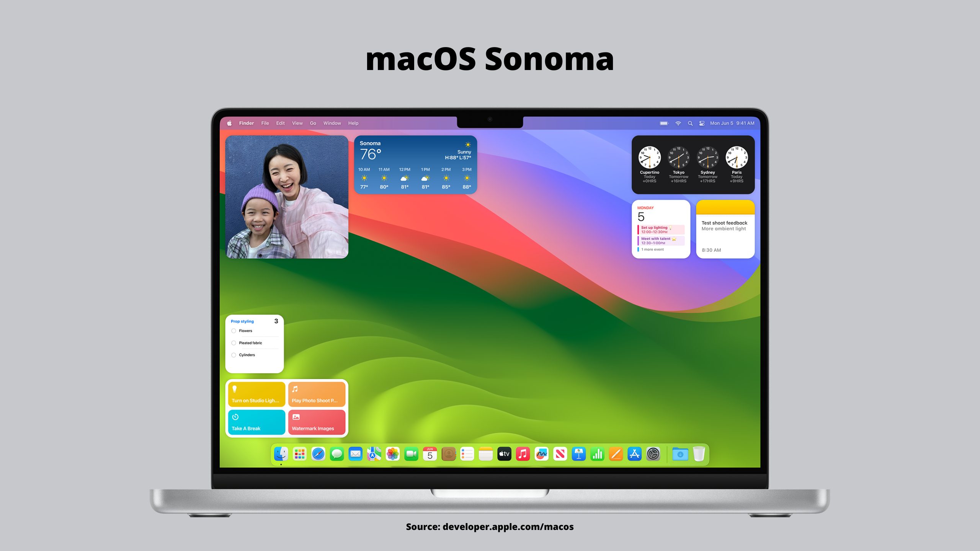Open System Preferences settings icon
This screenshot has width=980, height=551.
652,454
